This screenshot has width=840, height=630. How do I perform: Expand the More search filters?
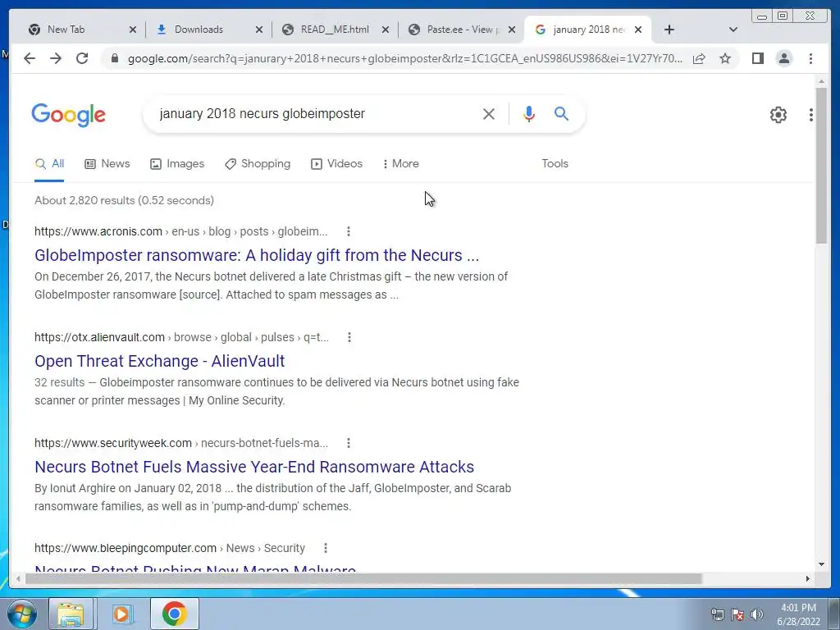[x=400, y=164]
